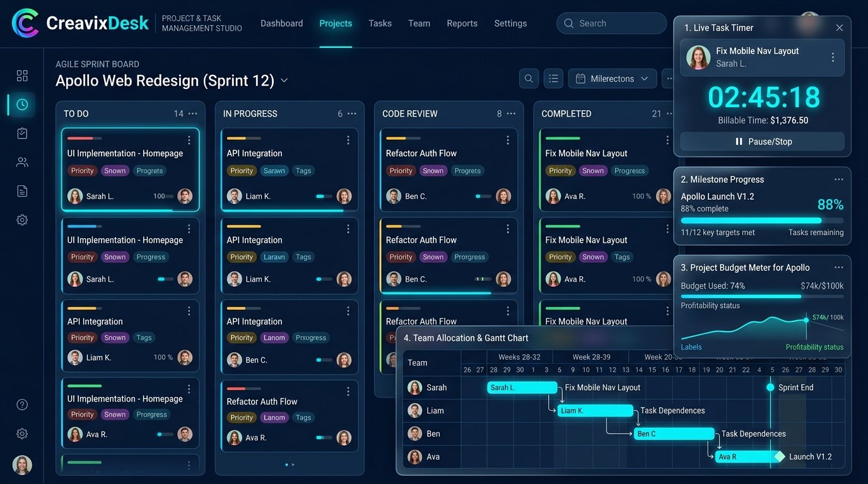Open Project Budget Meter widget options menu

[x=839, y=267]
